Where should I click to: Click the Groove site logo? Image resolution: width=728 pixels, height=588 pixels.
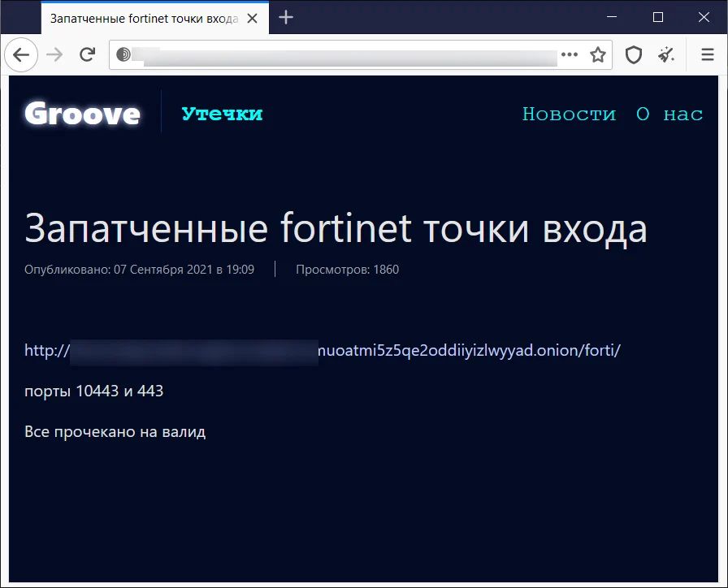(x=82, y=114)
